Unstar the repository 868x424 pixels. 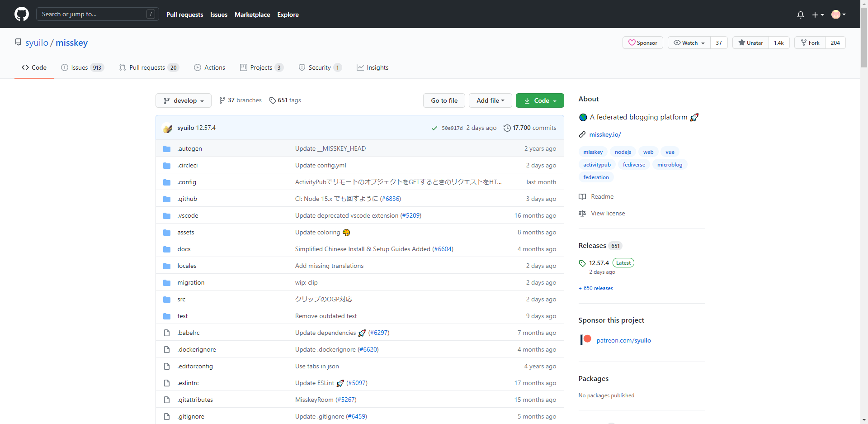coord(750,43)
